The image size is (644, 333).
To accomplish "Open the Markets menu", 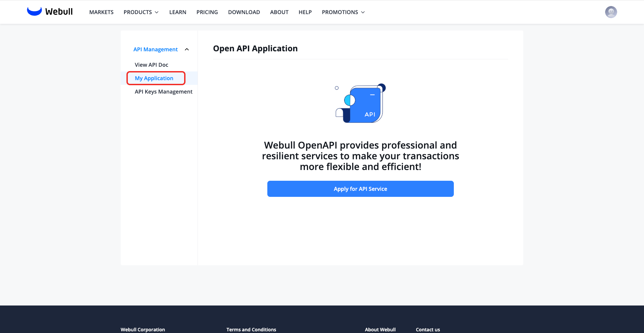I will pos(101,12).
